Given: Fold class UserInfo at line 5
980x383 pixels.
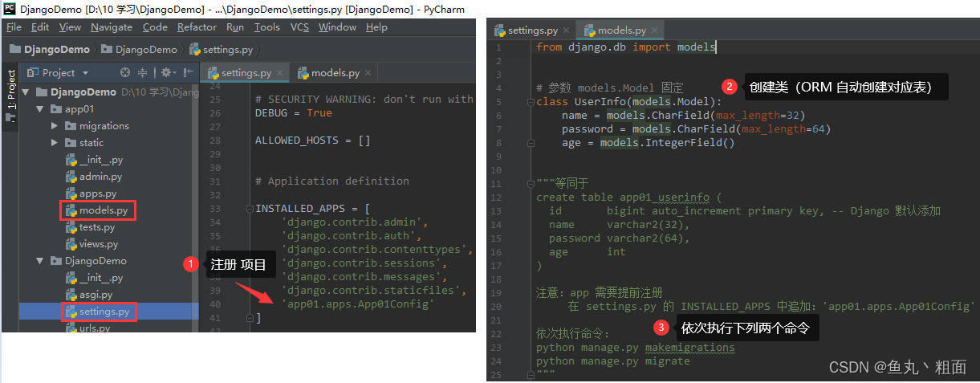Looking at the screenshot, I should coord(531,102).
